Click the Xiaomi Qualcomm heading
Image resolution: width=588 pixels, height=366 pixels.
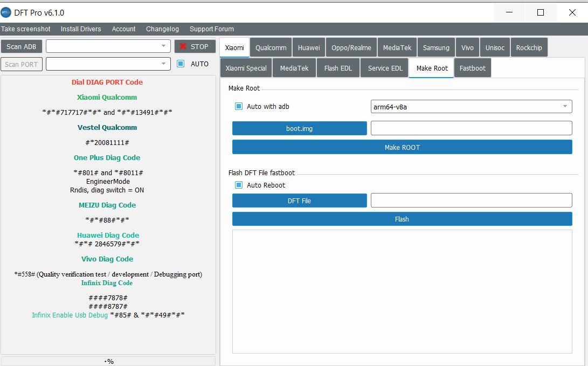107,97
